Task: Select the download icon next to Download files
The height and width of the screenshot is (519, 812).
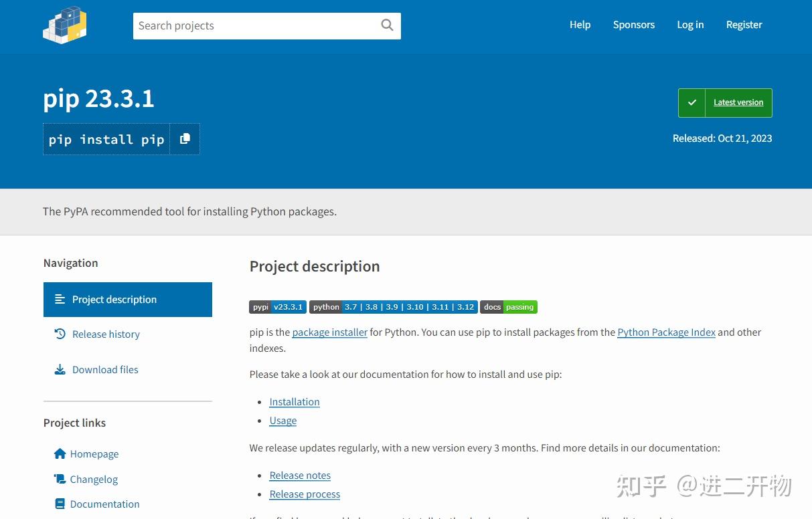Action: click(60, 369)
